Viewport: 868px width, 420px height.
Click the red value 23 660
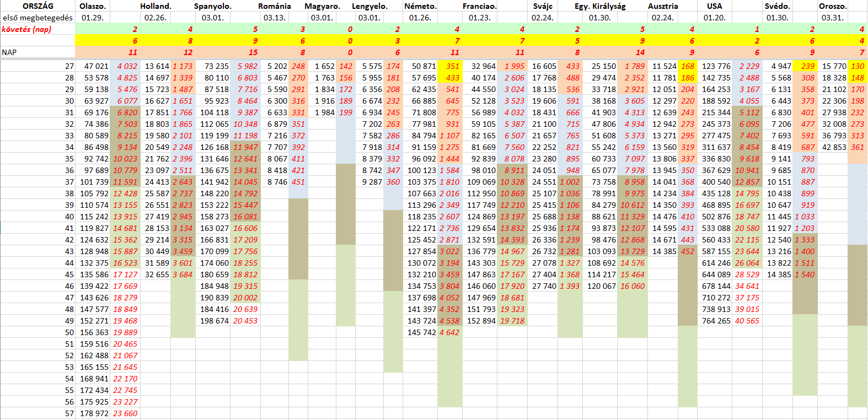tap(125, 413)
